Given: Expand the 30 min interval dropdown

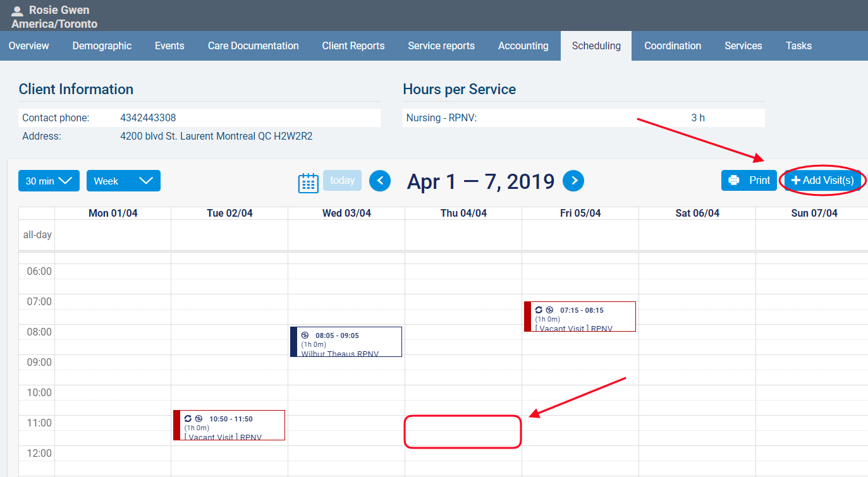Looking at the screenshot, I should (49, 181).
